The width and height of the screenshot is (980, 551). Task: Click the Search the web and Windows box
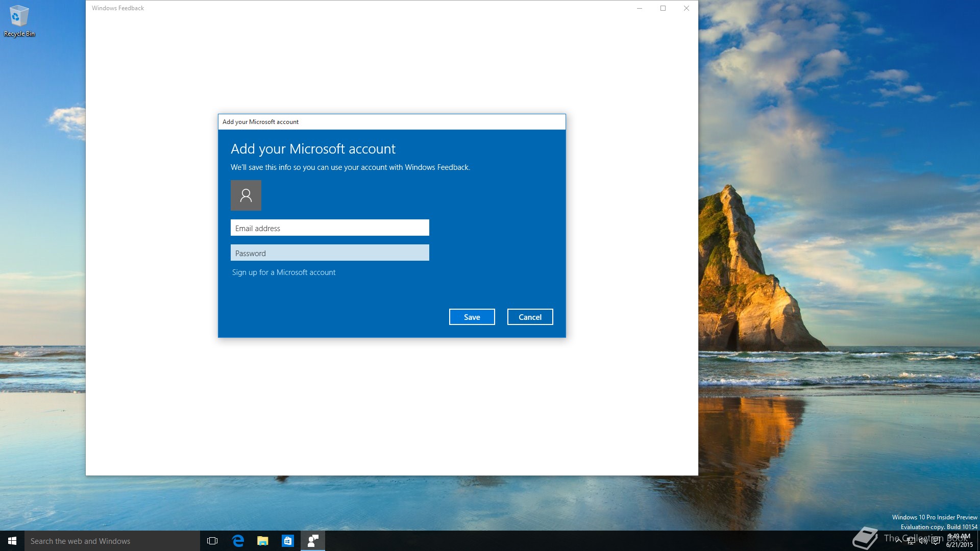click(112, 541)
